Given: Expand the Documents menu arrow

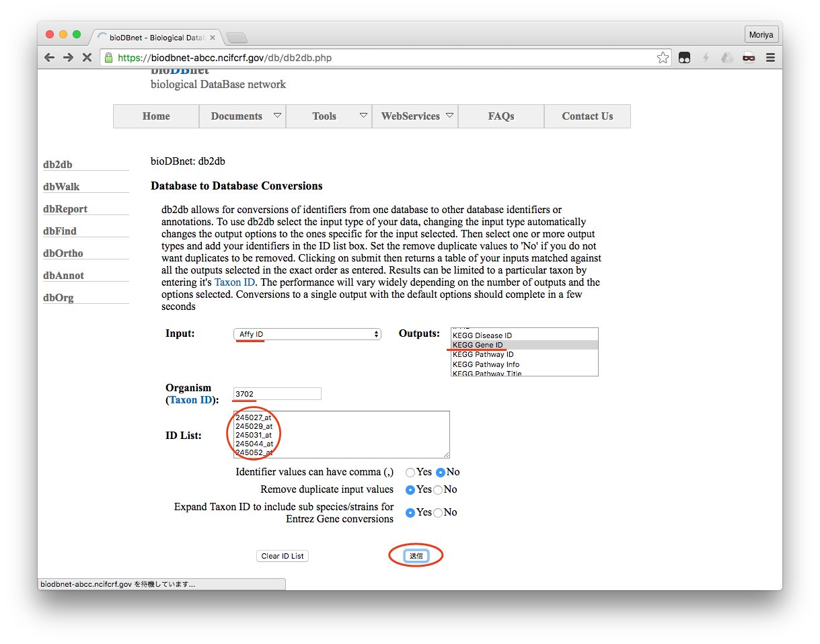Looking at the screenshot, I should point(277,116).
